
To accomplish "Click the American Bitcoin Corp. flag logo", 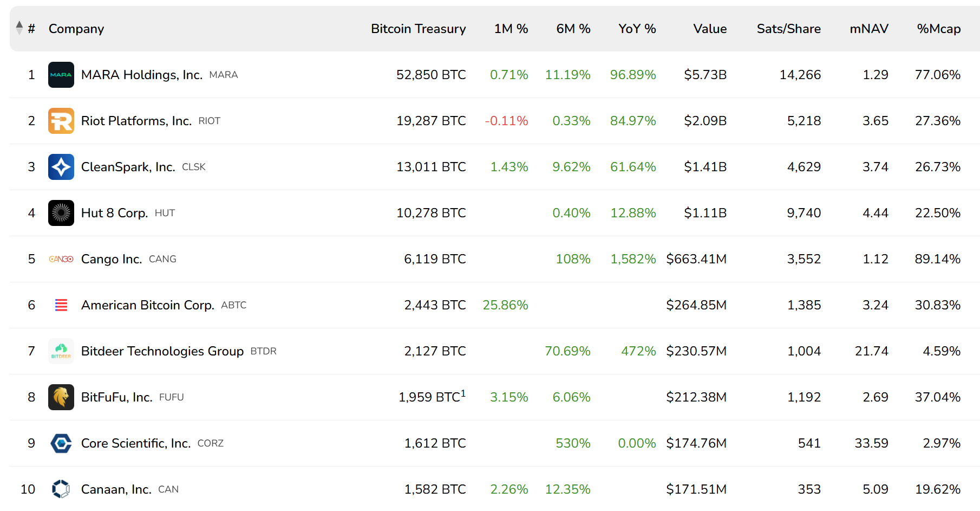I will [x=61, y=305].
